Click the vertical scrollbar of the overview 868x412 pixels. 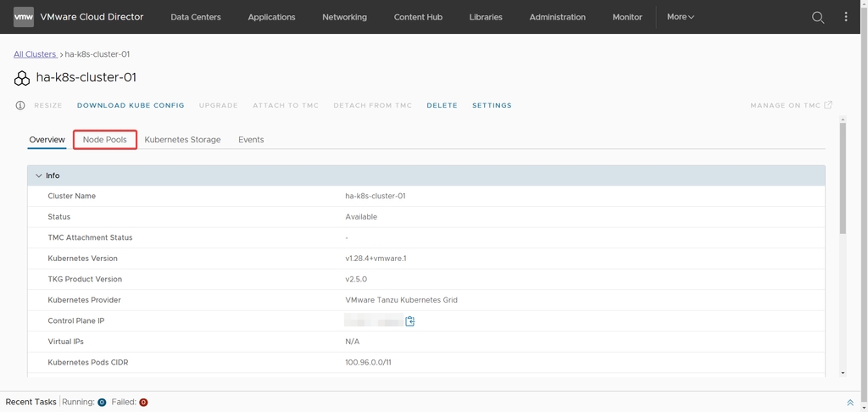(x=843, y=178)
